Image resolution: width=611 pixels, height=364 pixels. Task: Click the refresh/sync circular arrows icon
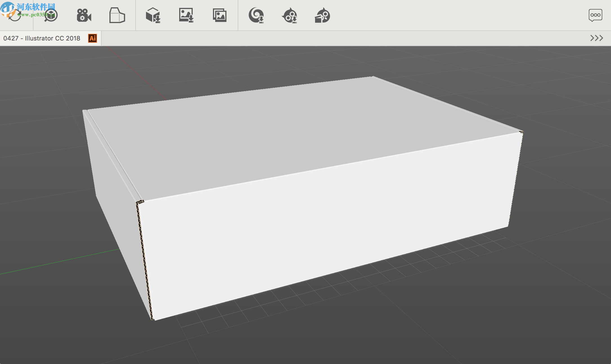coord(15,15)
